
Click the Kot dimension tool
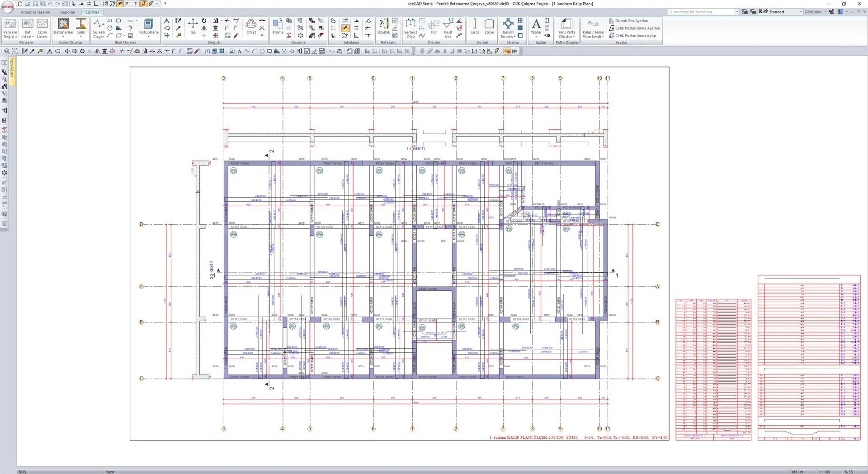pos(434,27)
